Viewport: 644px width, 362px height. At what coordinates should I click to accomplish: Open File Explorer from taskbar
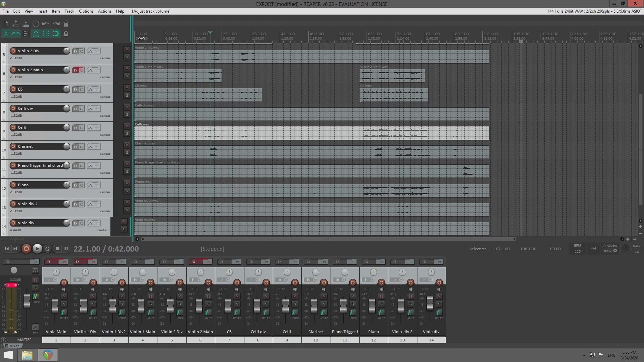[x=27, y=355]
